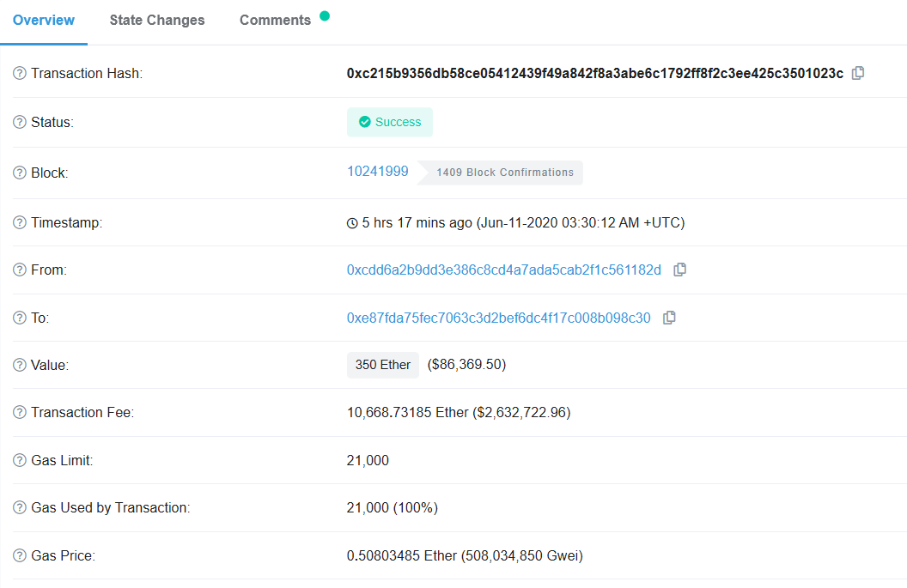Open the Comments tab
The image size is (907, 588).
click(276, 21)
